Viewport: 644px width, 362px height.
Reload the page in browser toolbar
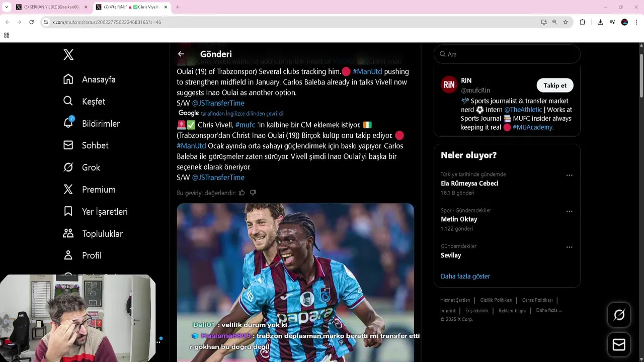(31, 22)
